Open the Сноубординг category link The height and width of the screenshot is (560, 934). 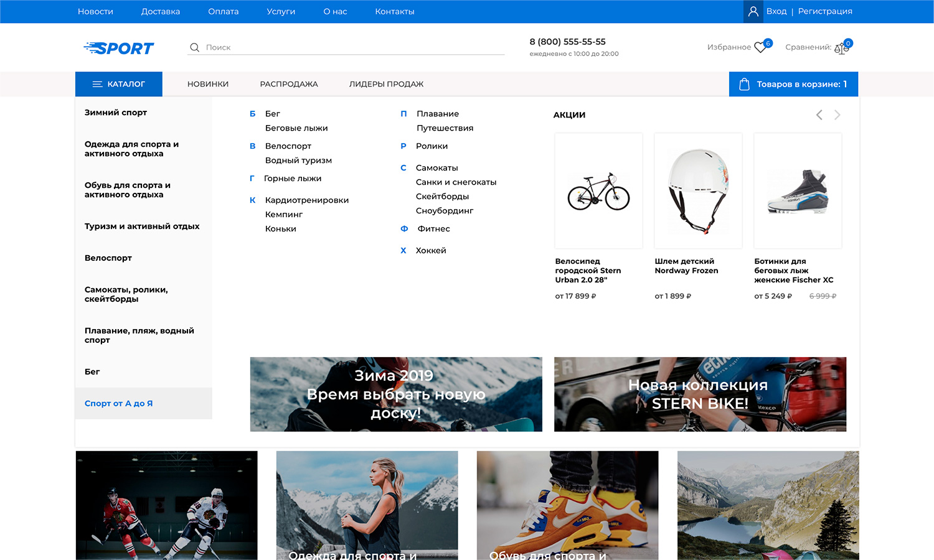(445, 210)
